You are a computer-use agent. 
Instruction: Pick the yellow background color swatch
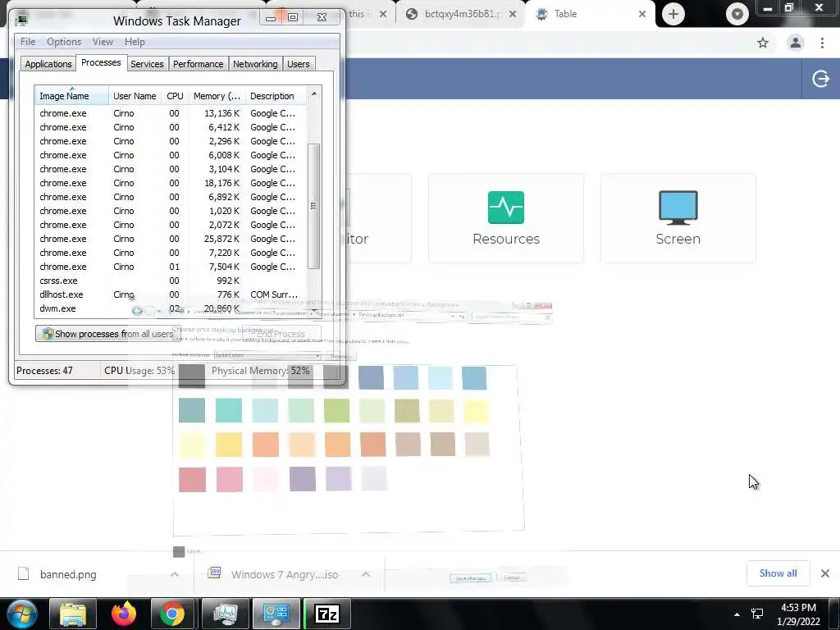pyautogui.click(x=475, y=411)
